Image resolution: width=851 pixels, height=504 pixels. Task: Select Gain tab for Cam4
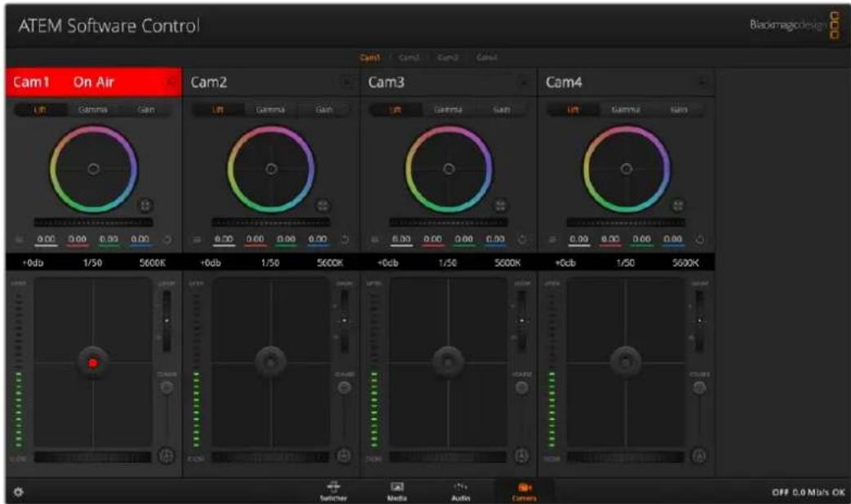pos(678,109)
